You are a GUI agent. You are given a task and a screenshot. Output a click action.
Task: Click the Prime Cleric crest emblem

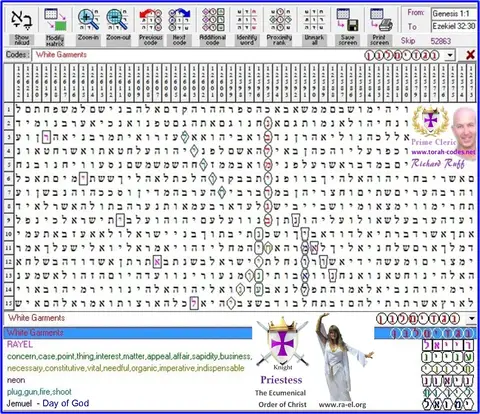430,121
